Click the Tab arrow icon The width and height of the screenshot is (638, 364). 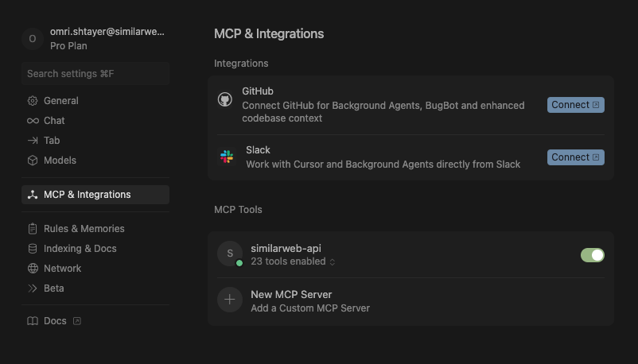(33, 141)
